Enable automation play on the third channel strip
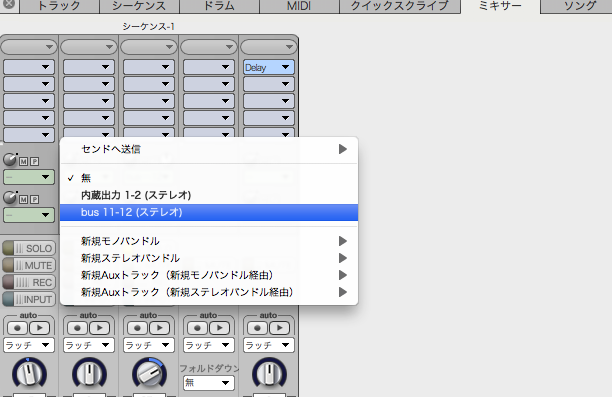Screen dimensions: 612x397 [x=160, y=328]
